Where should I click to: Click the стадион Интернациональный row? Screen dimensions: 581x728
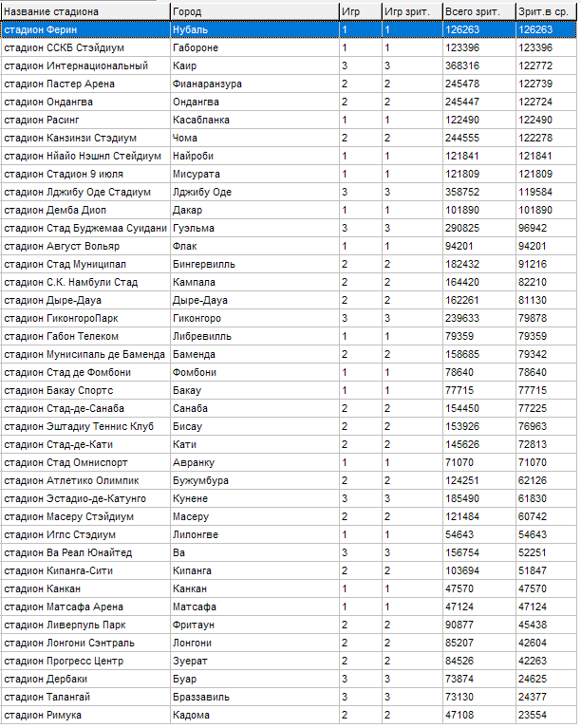85,65
